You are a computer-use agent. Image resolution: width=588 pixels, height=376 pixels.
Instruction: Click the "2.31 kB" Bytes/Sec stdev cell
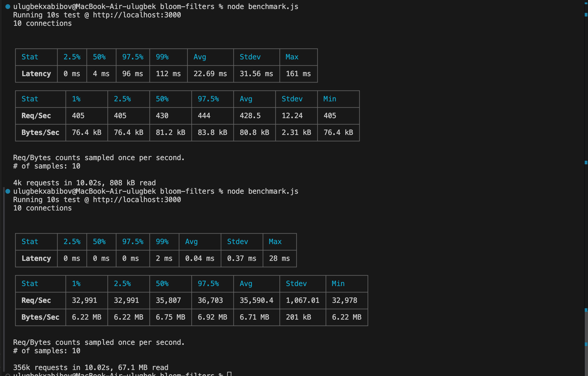[x=296, y=133]
